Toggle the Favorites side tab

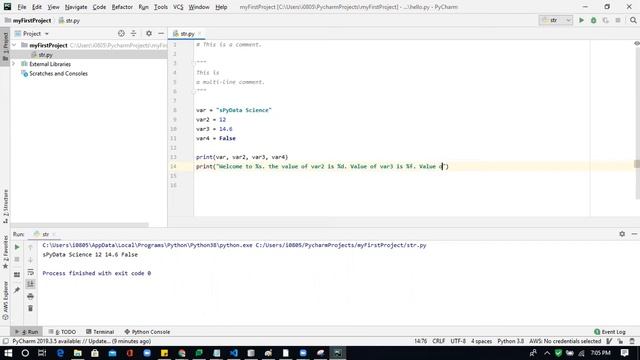pos(5,252)
